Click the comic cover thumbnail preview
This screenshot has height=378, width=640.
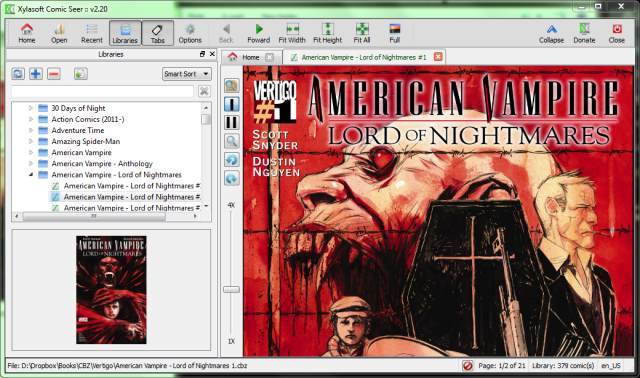coord(111,290)
